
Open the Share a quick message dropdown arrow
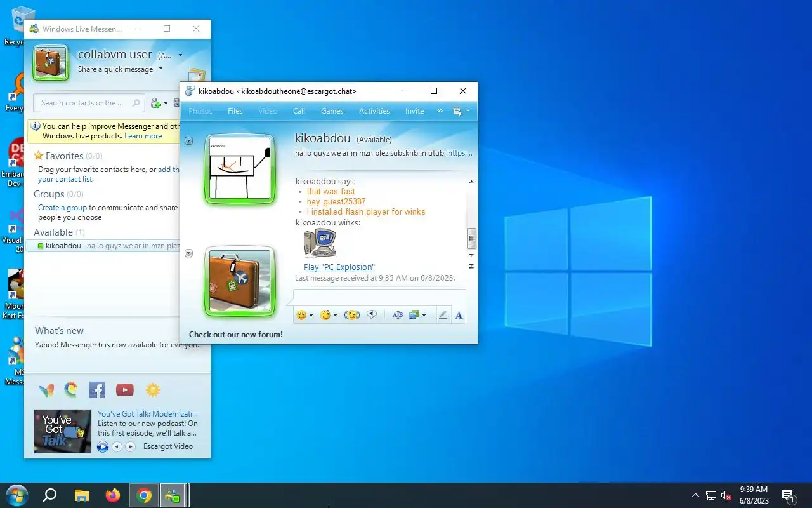(160, 69)
